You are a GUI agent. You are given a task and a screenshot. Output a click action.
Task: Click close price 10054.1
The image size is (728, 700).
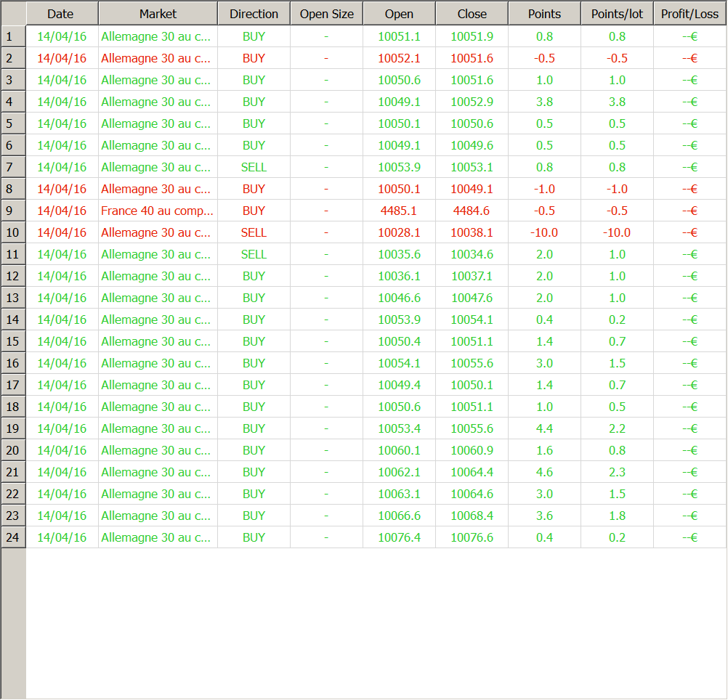coord(472,320)
